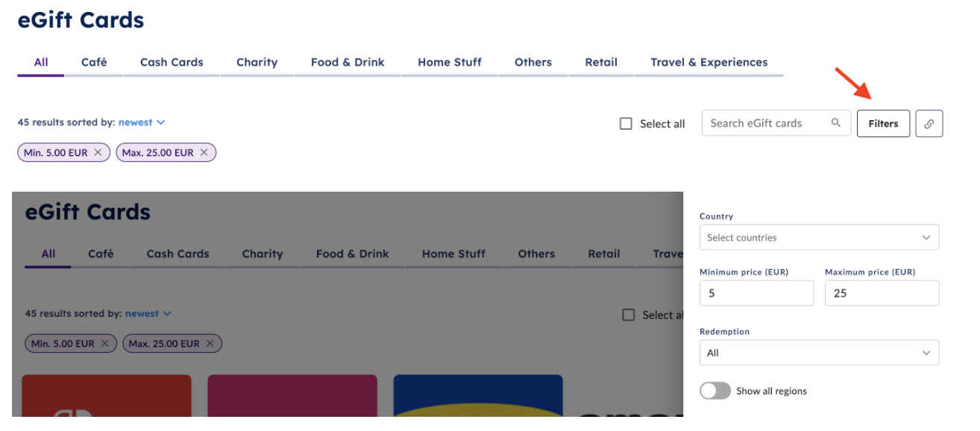980x431 pixels.
Task: Select the dimmed lower Charity tab
Action: tap(263, 254)
